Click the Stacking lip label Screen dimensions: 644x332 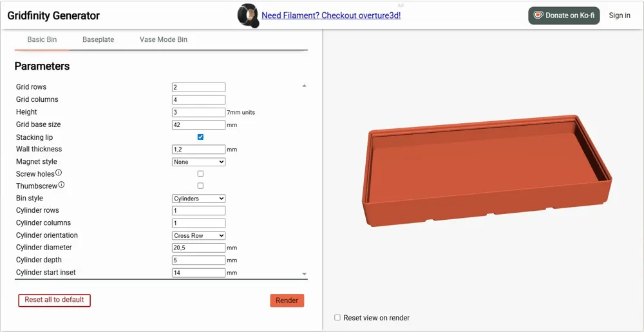pyautogui.click(x=35, y=137)
